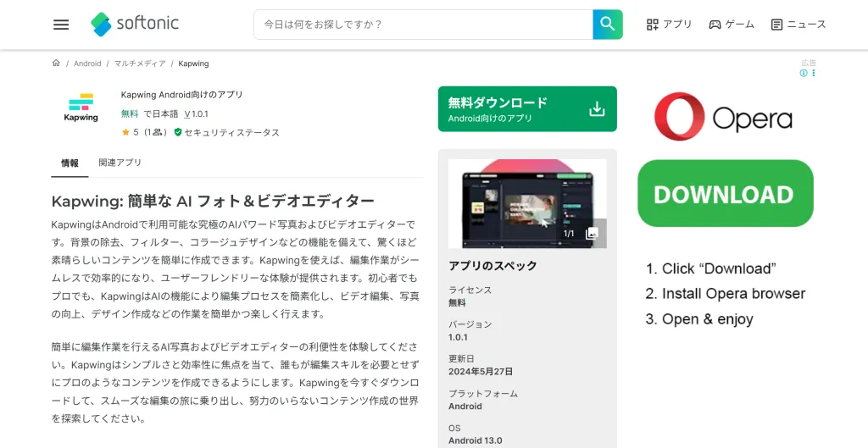Click the green DOWNLOAD ad button
Image resolution: width=868 pixels, height=448 pixels.
tap(726, 194)
